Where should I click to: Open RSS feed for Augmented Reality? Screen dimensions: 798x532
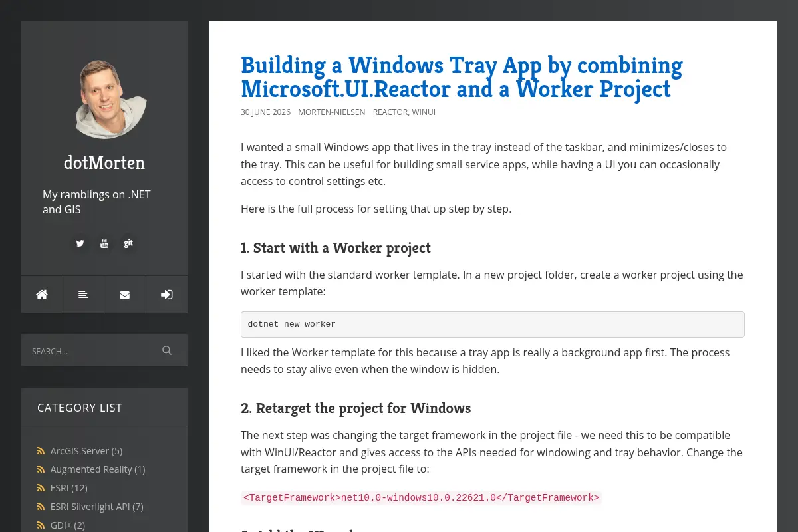tap(41, 469)
